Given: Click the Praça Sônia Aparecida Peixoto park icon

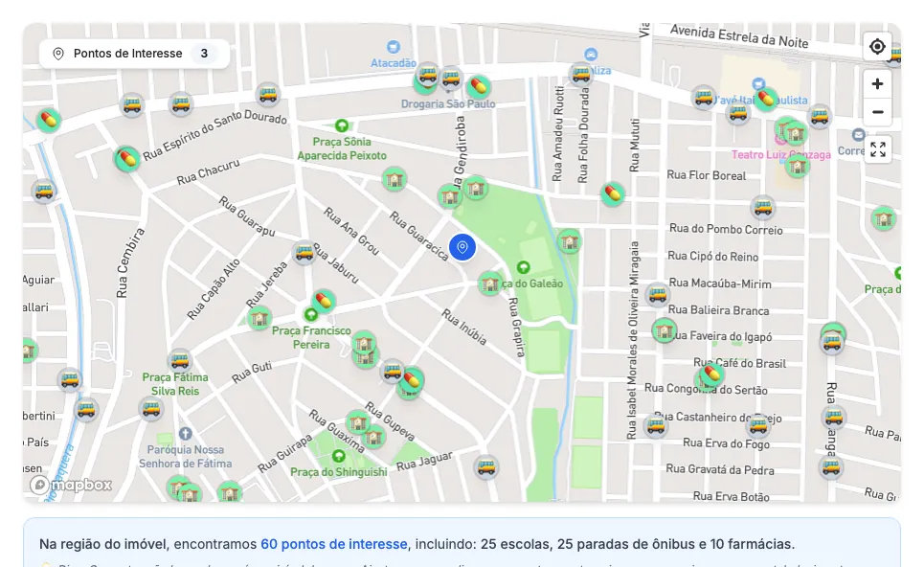Looking at the screenshot, I should click(x=341, y=125).
